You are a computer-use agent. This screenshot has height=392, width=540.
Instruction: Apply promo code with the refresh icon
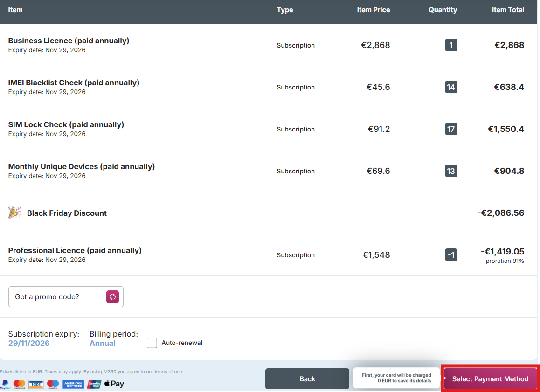tap(112, 296)
